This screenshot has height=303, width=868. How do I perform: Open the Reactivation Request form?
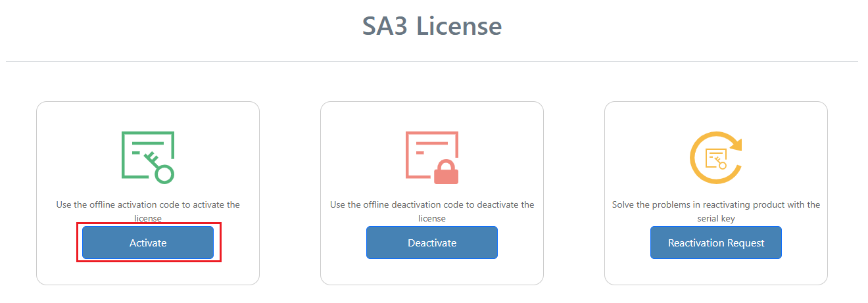click(x=715, y=243)
